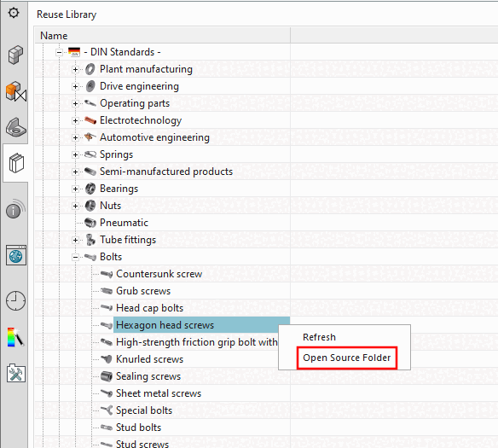Select Knurled screws in the Bolts list

(x=149, y=359)
